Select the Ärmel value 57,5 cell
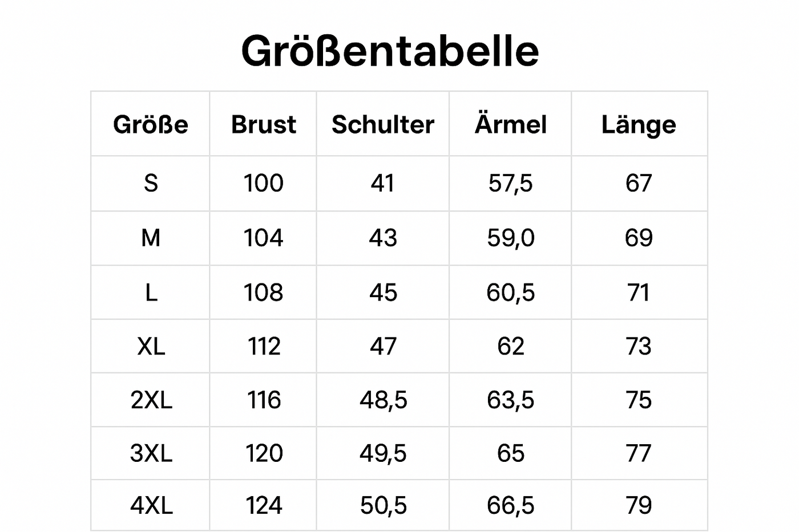Screen dimensions: 799x532 click(511, 183)
